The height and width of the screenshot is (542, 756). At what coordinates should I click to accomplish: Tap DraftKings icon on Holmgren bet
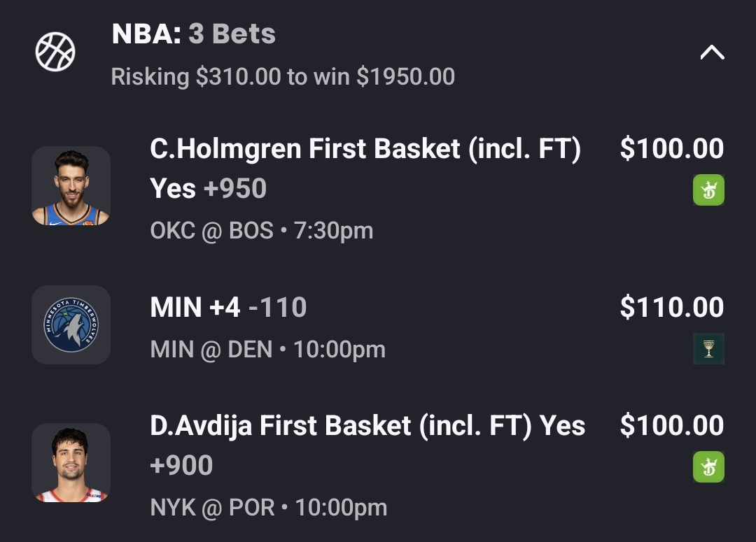(x=708, y=190)
